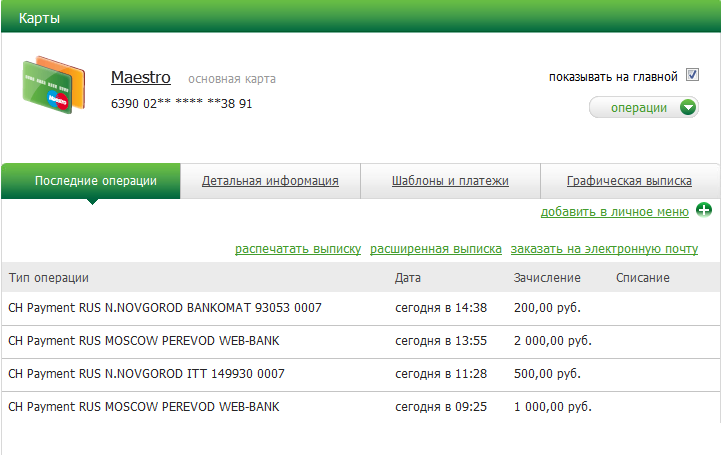Switch to Шаблоны и платежи tab
Image resolution: width=724 pixels, height=455 pixels.
point(449,181)
